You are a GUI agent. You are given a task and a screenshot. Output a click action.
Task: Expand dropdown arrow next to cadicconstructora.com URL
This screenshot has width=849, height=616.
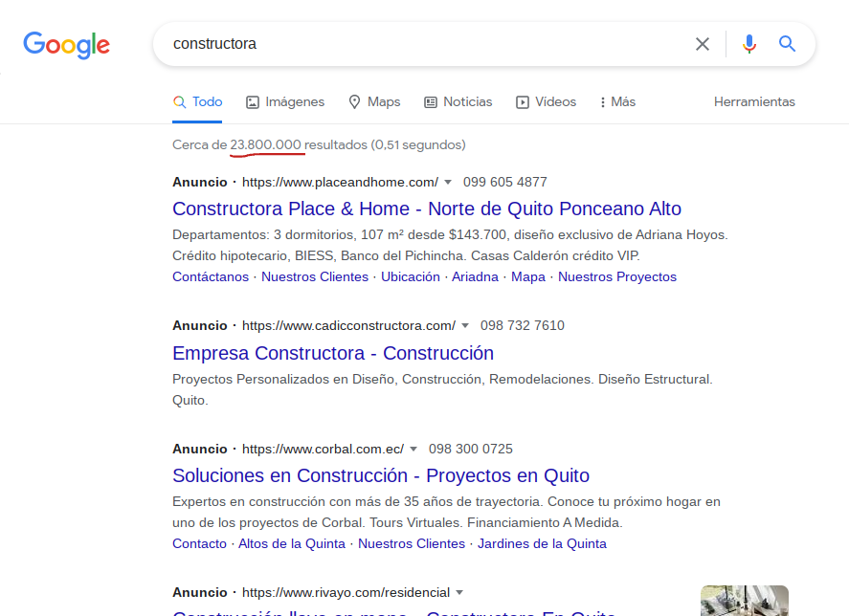tap(465, 326)
